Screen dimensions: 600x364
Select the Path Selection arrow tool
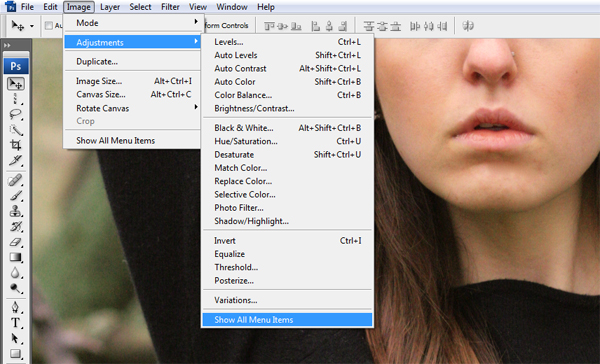tap(16, 338)
